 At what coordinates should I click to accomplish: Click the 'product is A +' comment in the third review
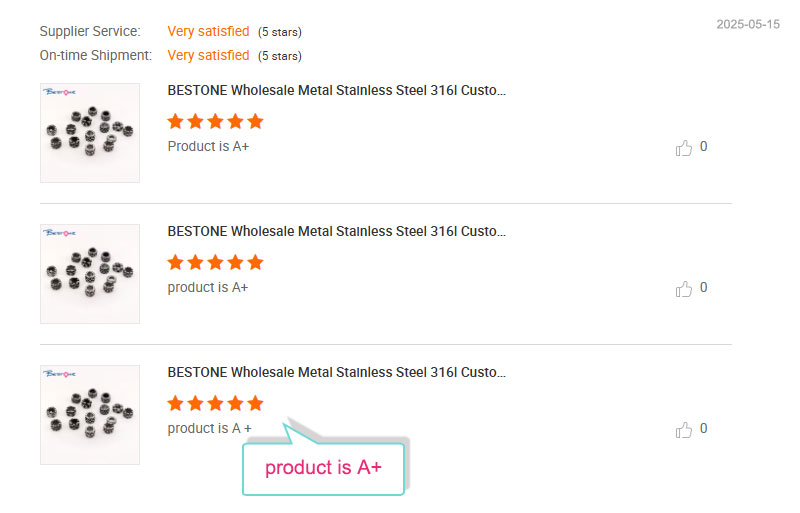click(210, 428)
